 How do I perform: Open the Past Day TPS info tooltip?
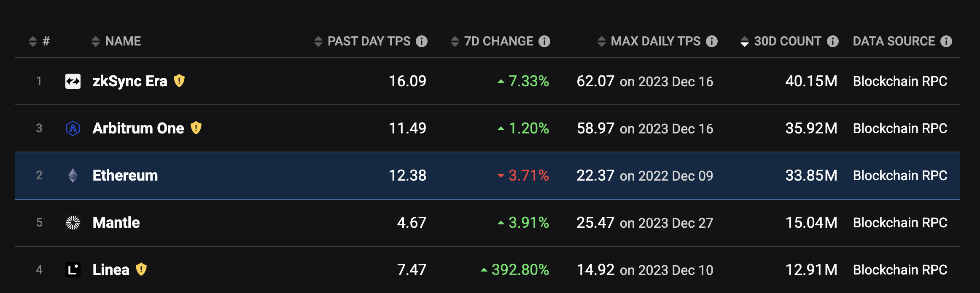[422, 41]
